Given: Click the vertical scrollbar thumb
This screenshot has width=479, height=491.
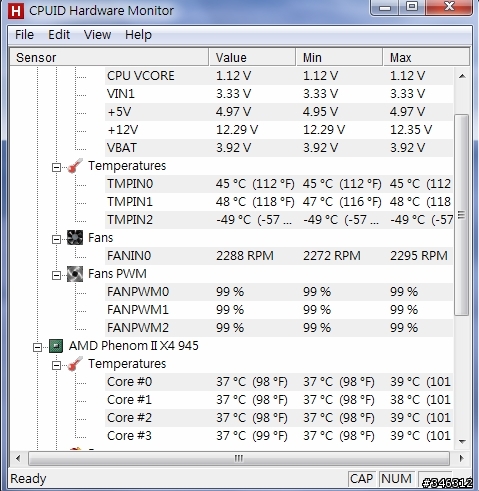Looking at the screenshot, I should click(462, 215).
